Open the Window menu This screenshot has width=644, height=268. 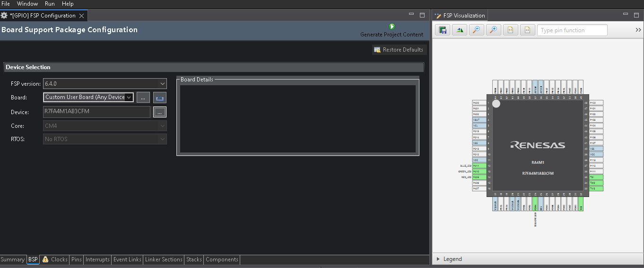point(27,4)
